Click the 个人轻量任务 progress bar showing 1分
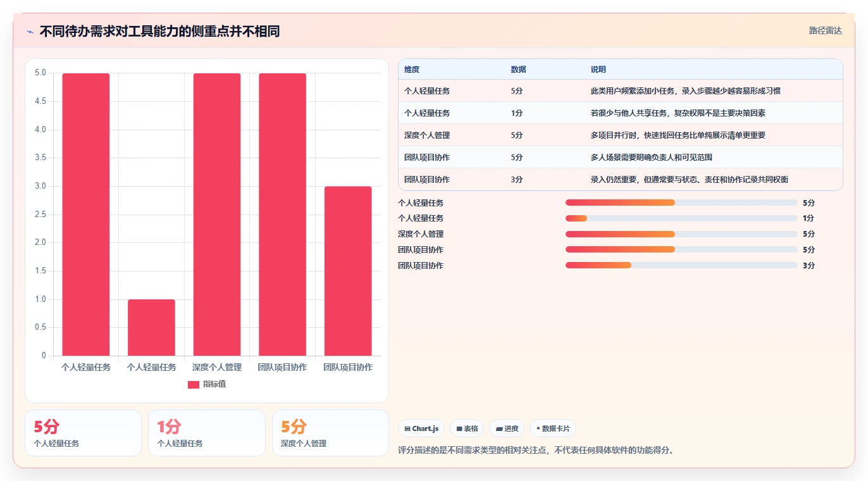Image resolution: width=868 pixels, height=481 pixels. click(681, 218)
